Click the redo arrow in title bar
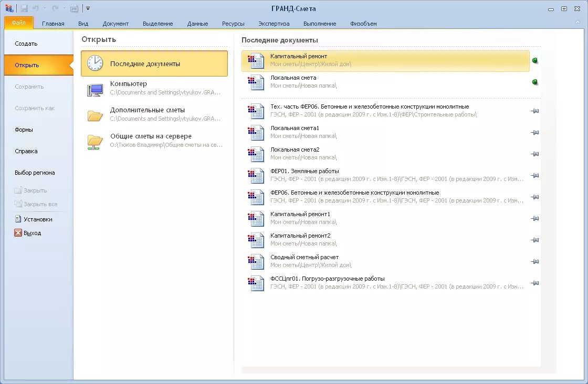Viewport: 588px width, 384px height. tap(56, 8)
